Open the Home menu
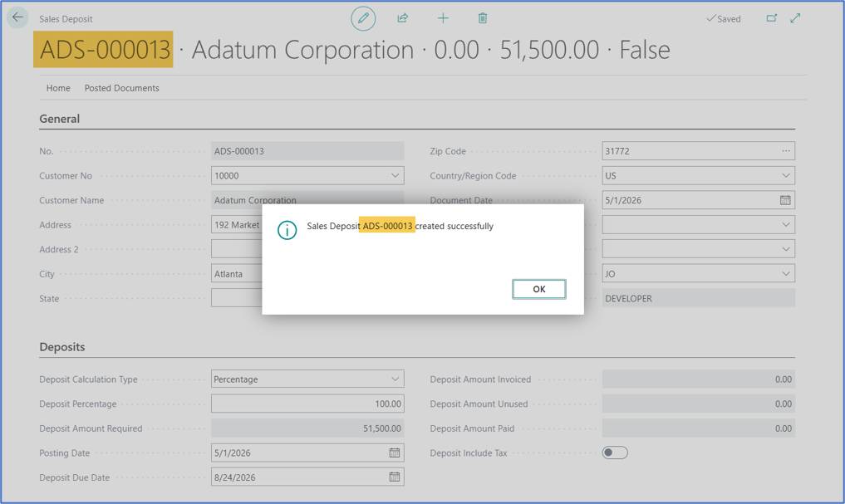Viewport: 845px width, 504px height. (58, 88)
